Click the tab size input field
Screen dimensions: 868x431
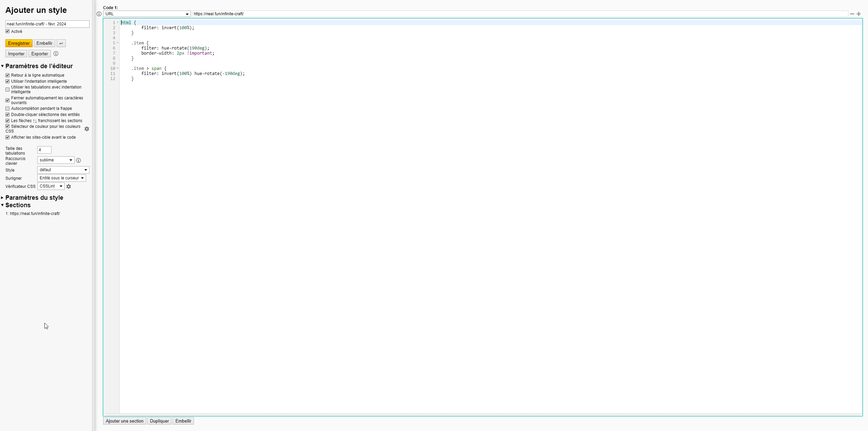click(44, 150)
